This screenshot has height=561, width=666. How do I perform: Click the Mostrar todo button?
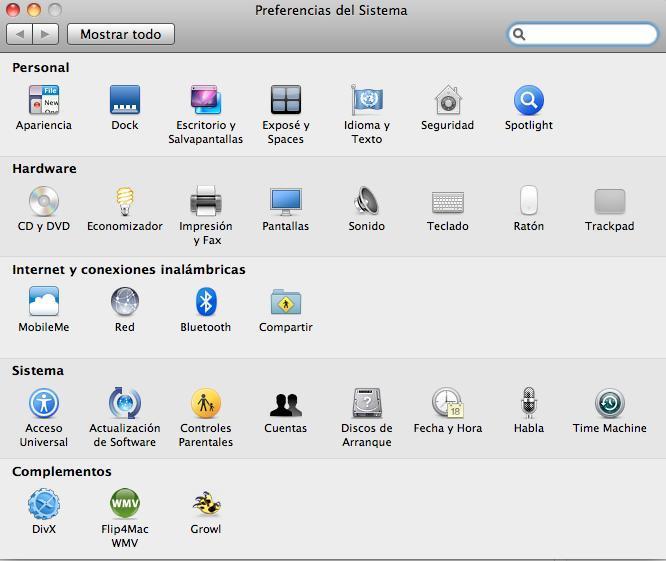click(x=121, y=34)
